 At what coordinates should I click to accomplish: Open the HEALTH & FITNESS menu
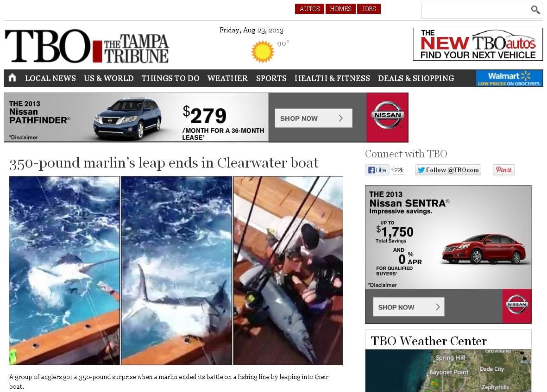tap(332, 78)
